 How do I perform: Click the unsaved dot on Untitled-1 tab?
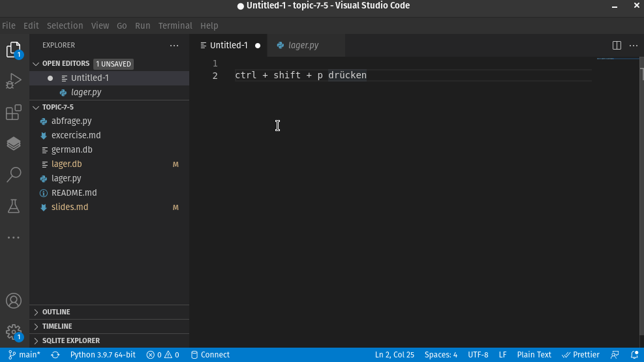(258, 46)
